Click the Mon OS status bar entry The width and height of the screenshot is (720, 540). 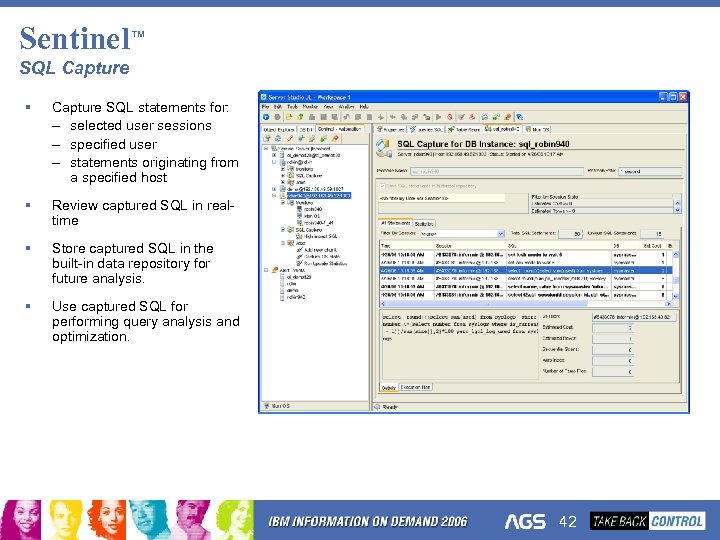coord(277,406)
